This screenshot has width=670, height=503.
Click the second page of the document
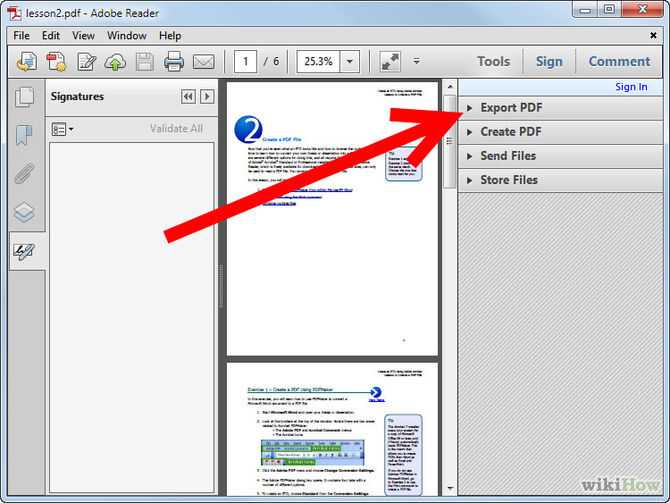[x=332, y=429]
